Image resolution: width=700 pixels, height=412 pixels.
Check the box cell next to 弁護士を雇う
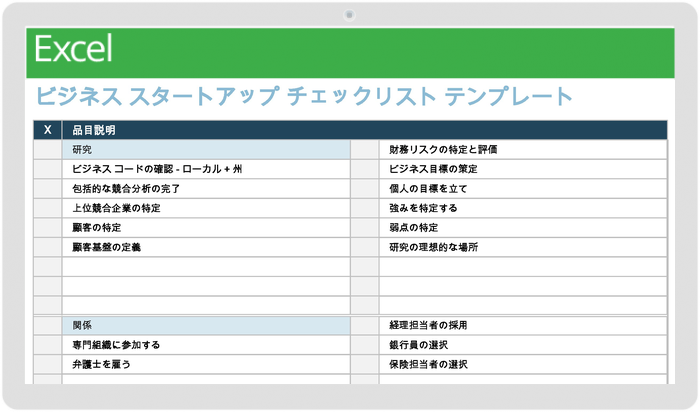tap(48, 365)
